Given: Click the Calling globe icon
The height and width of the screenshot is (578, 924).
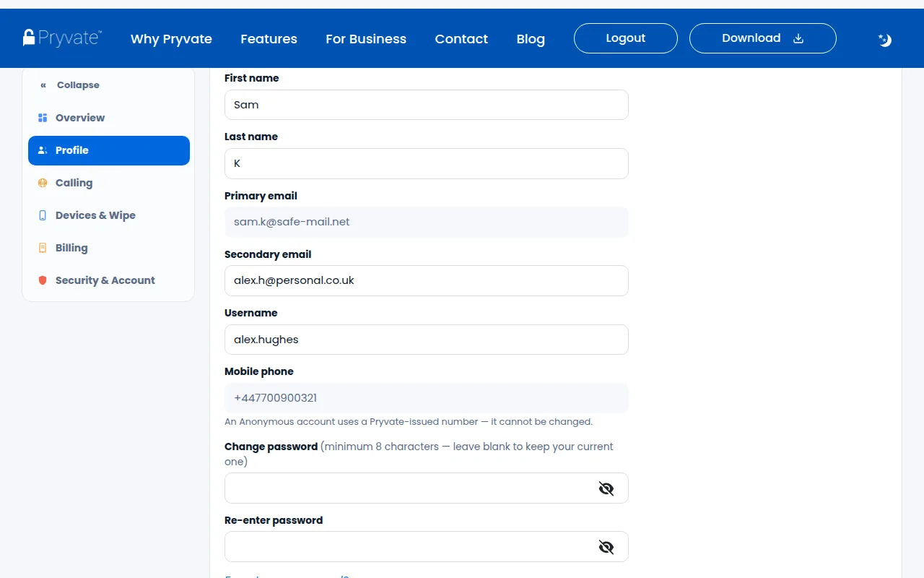Looking at the screenshot, I should point(43,183).
